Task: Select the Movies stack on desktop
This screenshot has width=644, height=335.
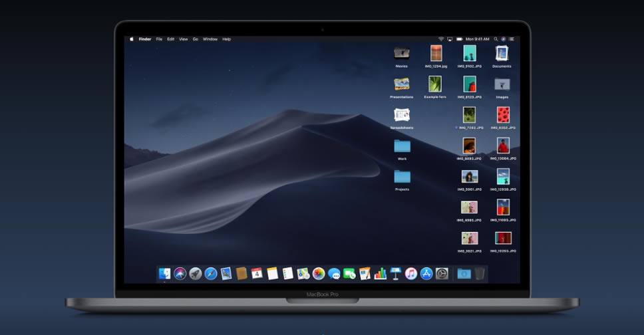Action: coord(401,53)
